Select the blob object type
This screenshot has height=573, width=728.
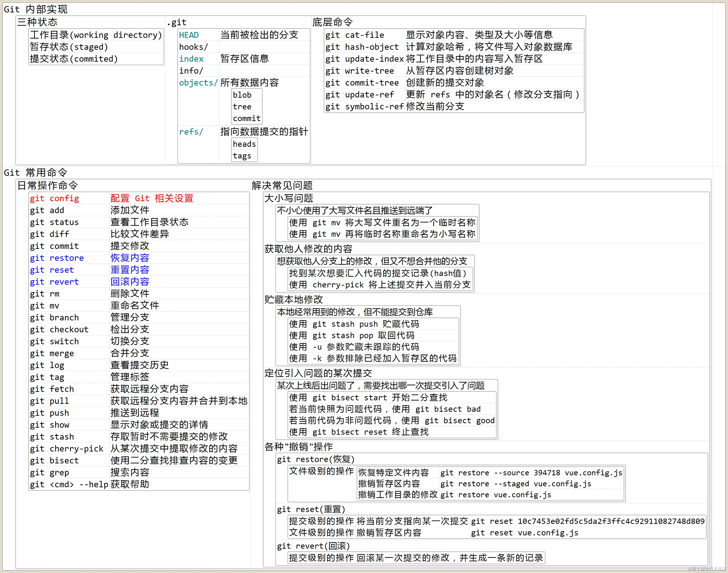(243, 95)
